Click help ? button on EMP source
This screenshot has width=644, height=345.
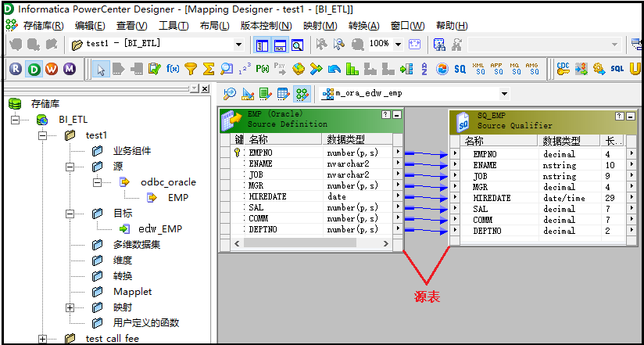pos(386,115)
